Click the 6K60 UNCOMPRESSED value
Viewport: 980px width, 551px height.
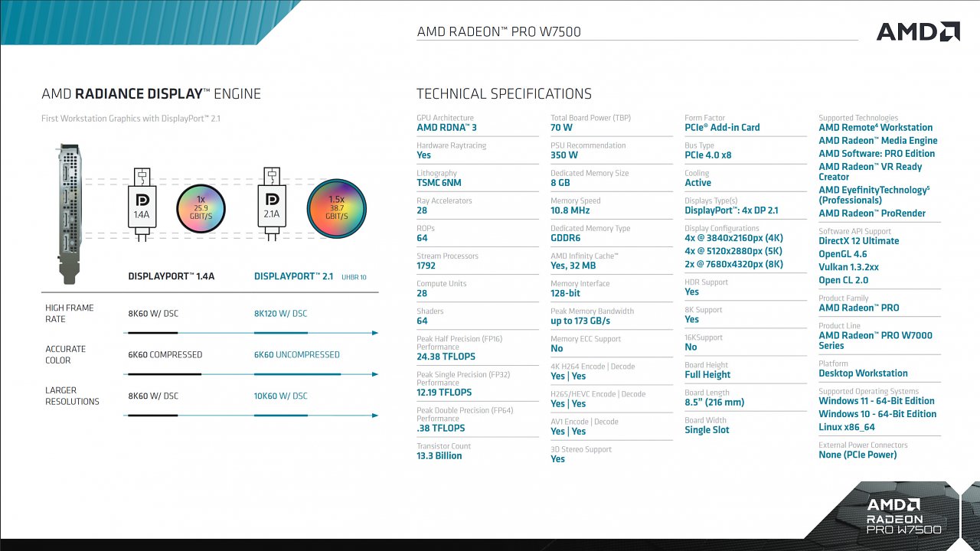pyautogui.click(x=297, y=354)
